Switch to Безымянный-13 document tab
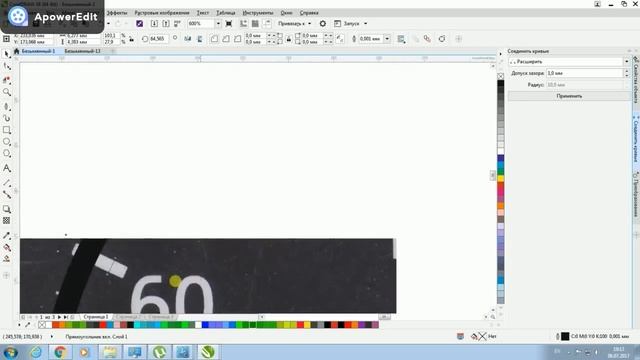This screenshot has height=360, width=640. pyautogui.click(x=82, y=51)
